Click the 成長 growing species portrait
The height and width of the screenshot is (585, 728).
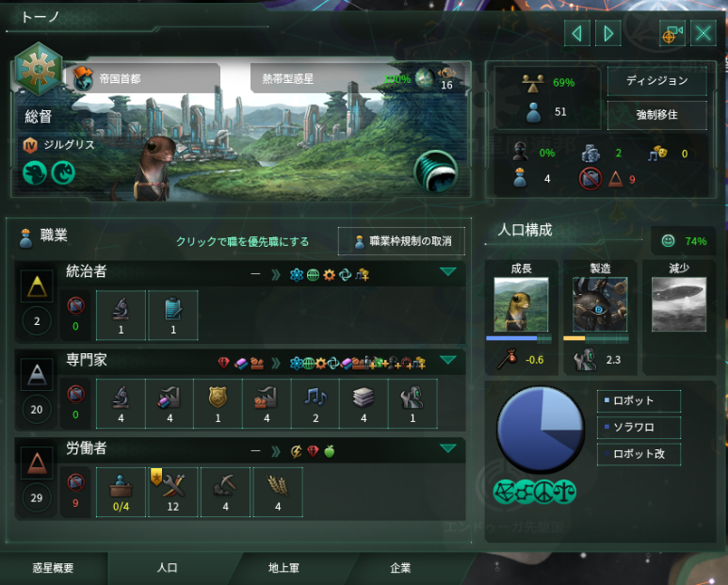pyautogui.click(x=521, y=304)
